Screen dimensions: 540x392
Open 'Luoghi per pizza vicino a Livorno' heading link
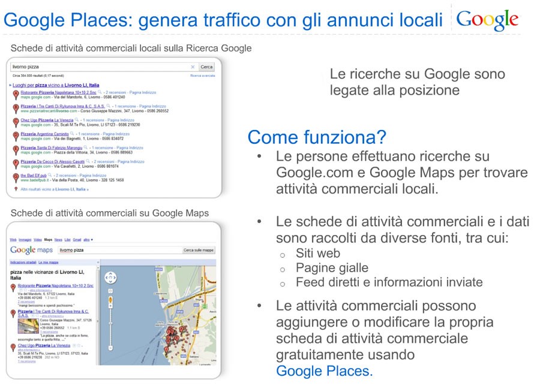click(56, 85)
